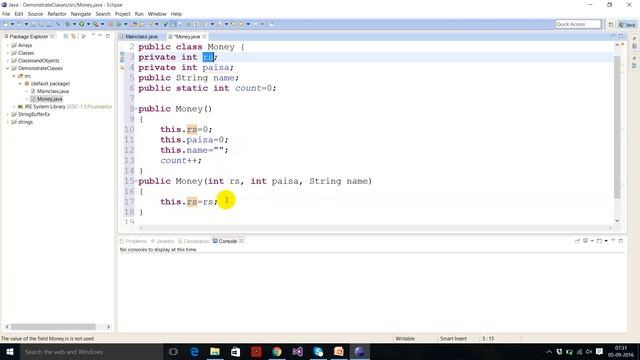Screen dimensions: 640x360
Task: Select Mainclass.java in Package Explorer
Action: click(53, 91)
